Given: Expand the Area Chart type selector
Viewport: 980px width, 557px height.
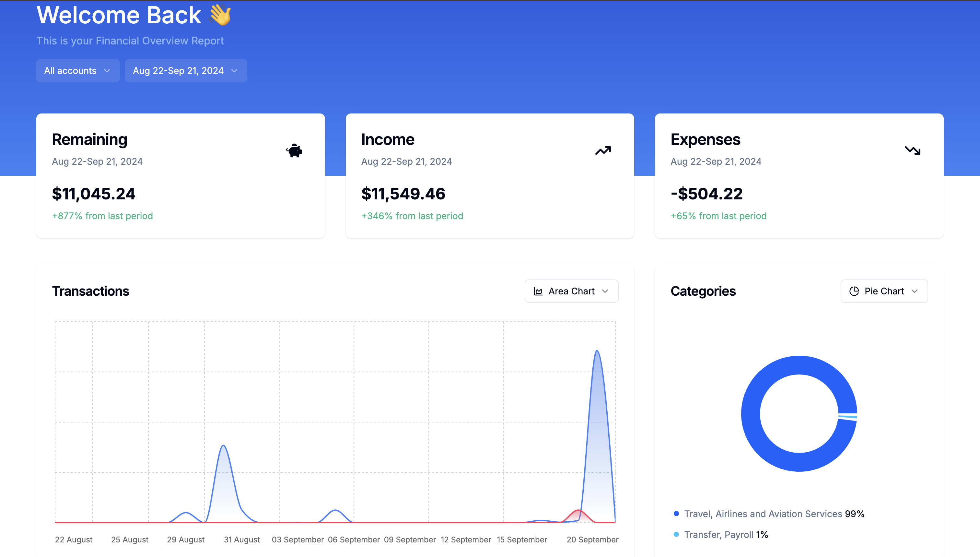Looking at the screenshot, I should (571, 291).
